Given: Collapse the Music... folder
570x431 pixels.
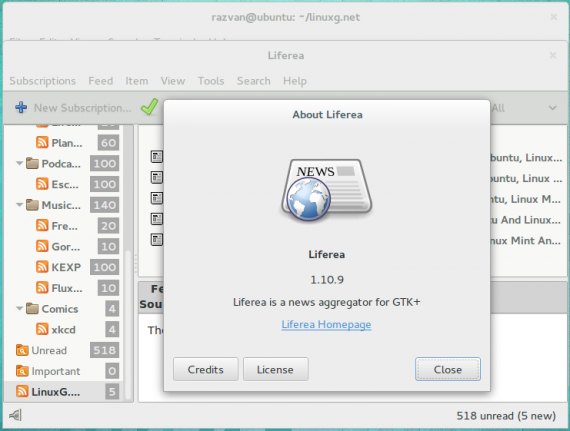Looking at the screenshot, I should (x=20, y=205).
